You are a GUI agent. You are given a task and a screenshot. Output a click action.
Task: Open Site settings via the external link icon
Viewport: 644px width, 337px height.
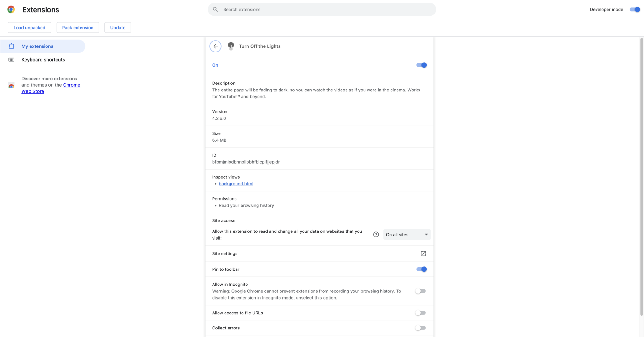tap(423, 253)
